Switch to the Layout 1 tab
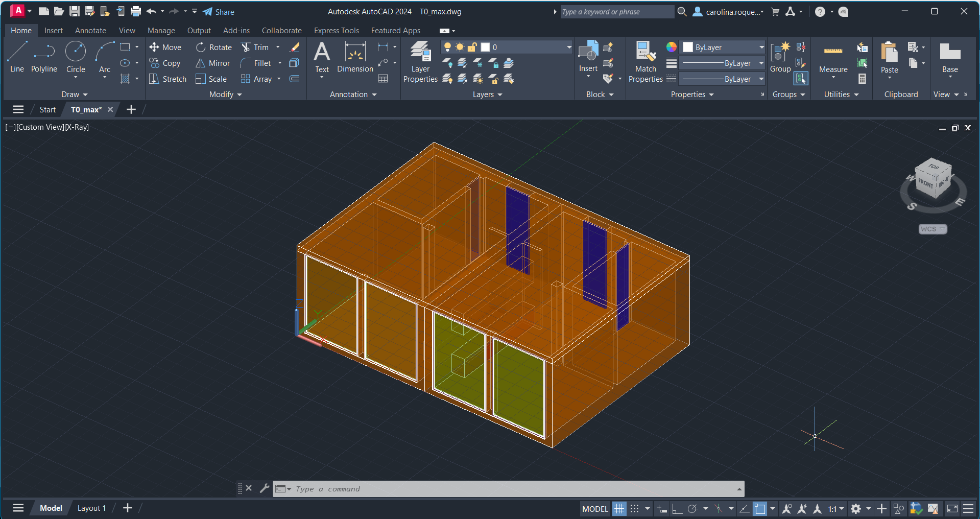 [91, 508]
